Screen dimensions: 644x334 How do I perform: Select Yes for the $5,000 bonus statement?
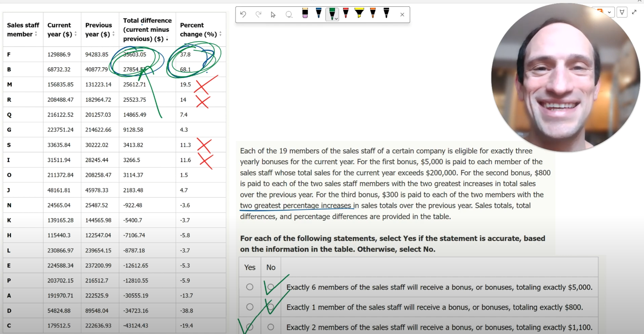point(249,287)
